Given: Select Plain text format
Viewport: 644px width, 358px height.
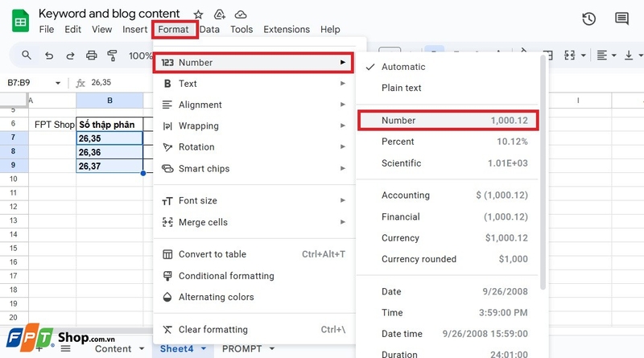Looking at the screenshot, I should 448,88.
